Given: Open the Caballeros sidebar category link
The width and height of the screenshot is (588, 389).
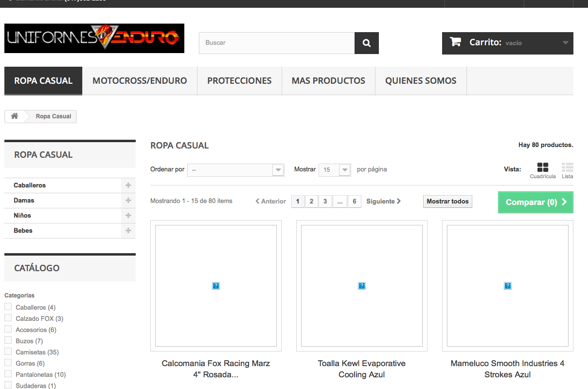Looking at the screenshot, I should 30,185.
